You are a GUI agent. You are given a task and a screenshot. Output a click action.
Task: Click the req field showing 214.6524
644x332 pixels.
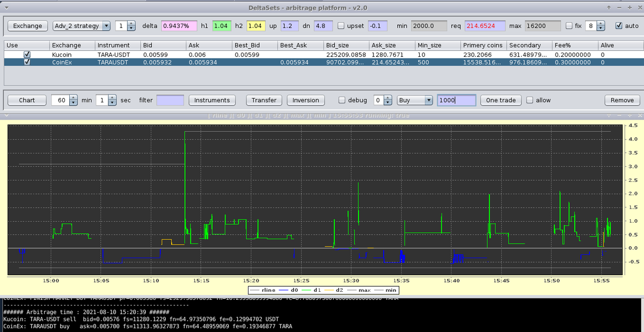pyautogui.click(x=485, y=26)
